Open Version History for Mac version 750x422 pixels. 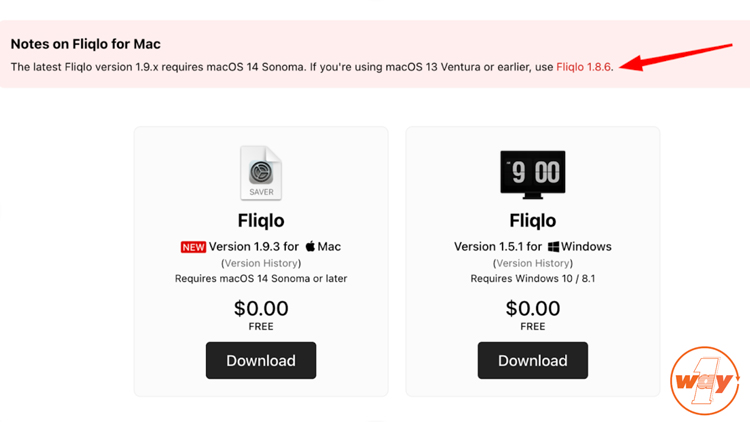point(261,263)
